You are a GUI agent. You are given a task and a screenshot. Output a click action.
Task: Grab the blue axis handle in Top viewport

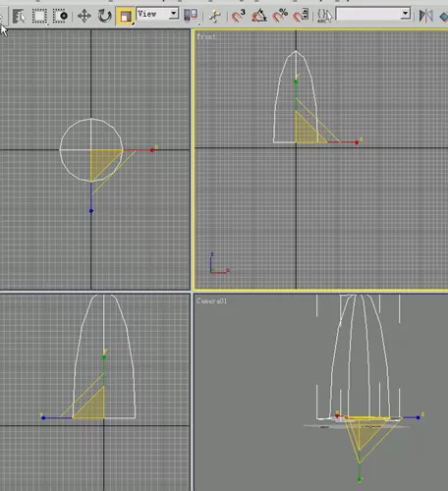coord(91,211)
